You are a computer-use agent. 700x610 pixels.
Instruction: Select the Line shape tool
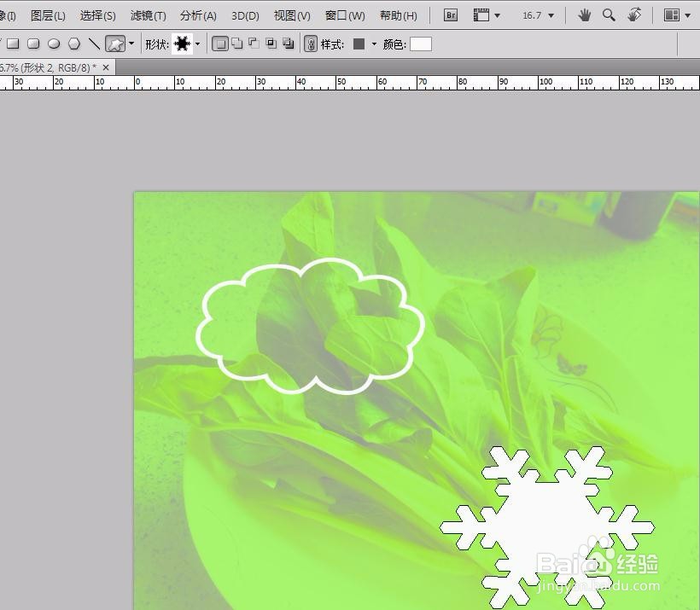click(94, 44)
